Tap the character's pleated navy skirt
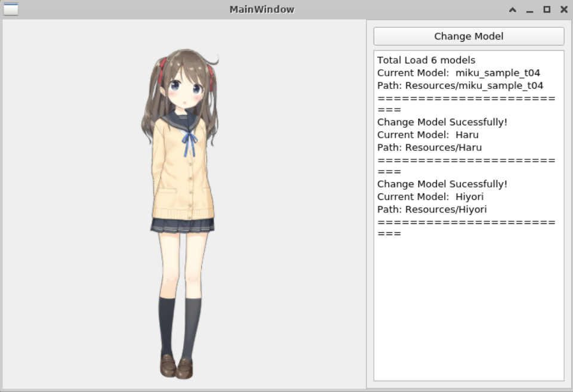This screenshot has width=573, height=392. coord(183,226)
